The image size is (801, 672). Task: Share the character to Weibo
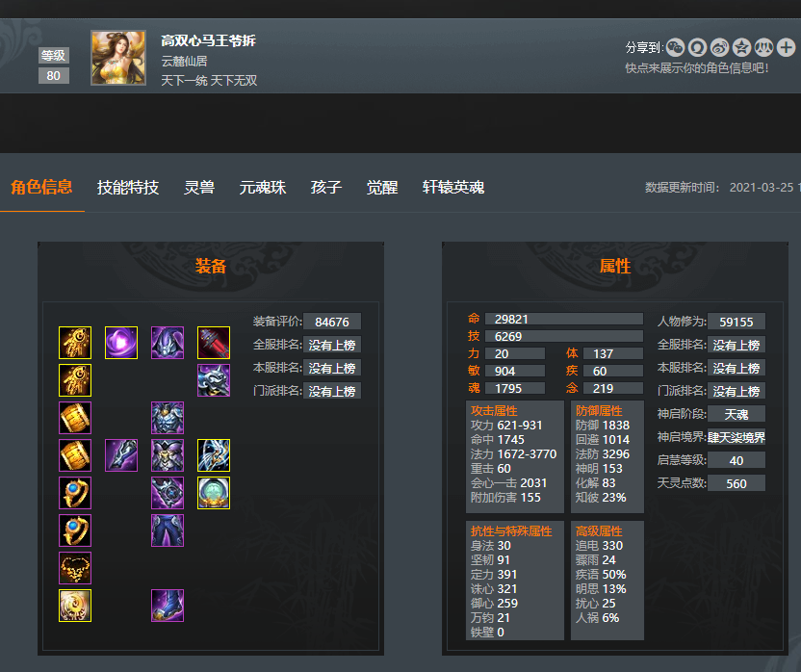[720, 47]
